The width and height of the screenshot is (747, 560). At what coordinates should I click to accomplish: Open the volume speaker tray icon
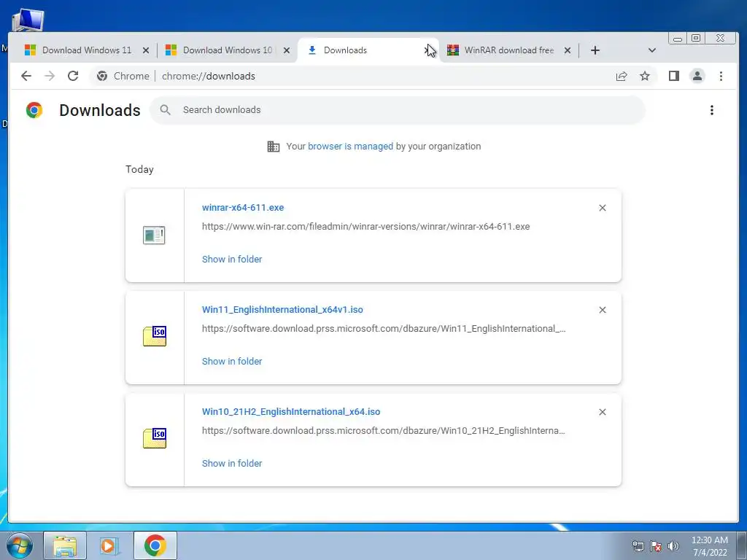(x=673, y=546)
